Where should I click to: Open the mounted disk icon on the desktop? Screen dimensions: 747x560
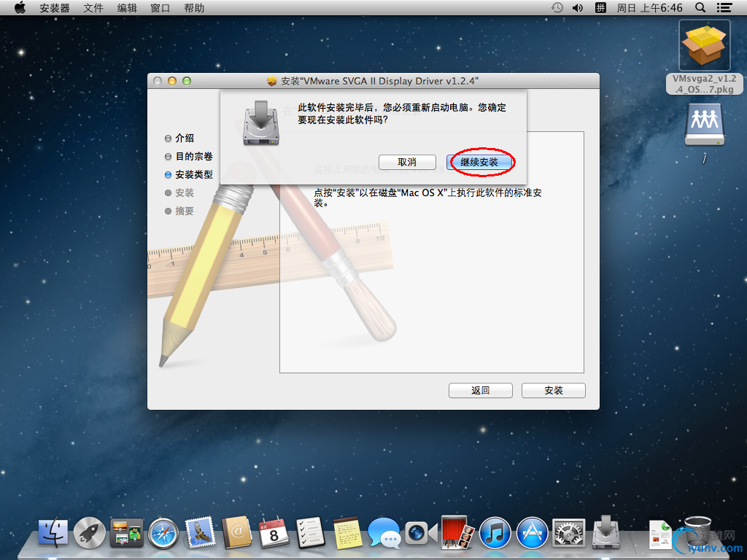pos(703,122)
